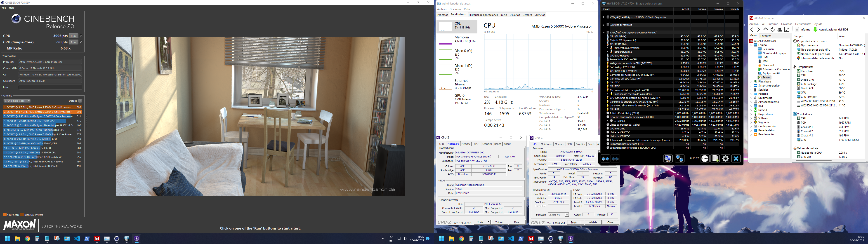Image resolution: width=868 pixels, height=244 pixels.
Task: Click Validate in CPU-Z Mainboard window
Action: click(499, 222)
